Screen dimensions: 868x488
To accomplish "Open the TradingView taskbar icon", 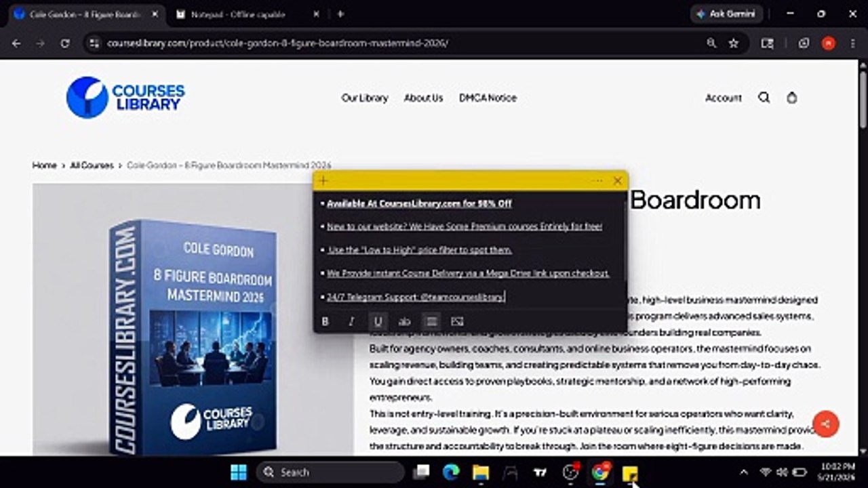I will (x=540, y=472).
